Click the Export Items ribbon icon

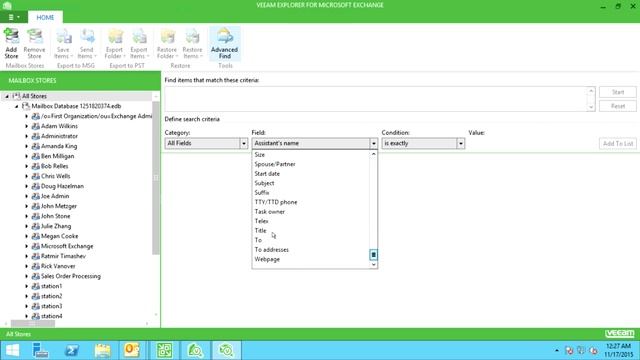(x=139, y=43)
